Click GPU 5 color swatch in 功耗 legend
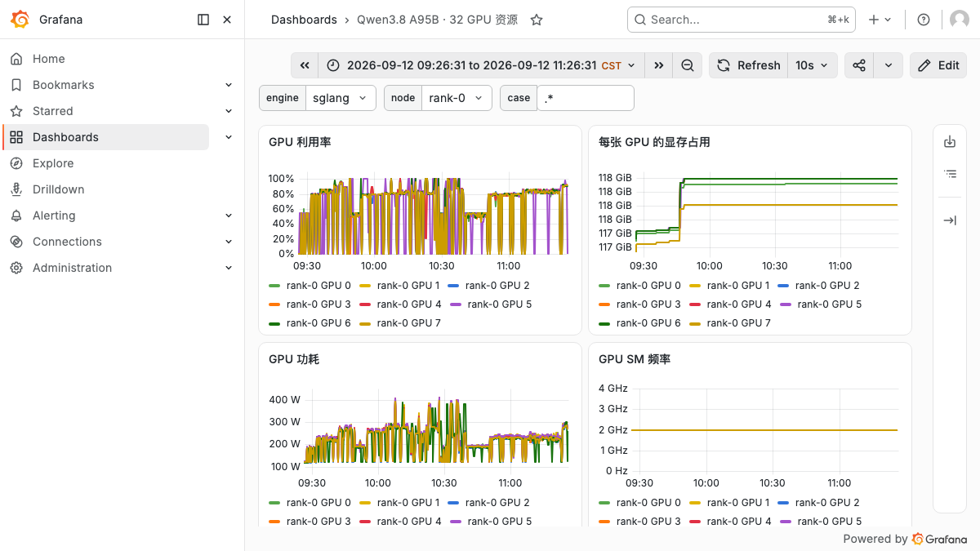Viewport: 980px width, 551px height. click(456, 522)
